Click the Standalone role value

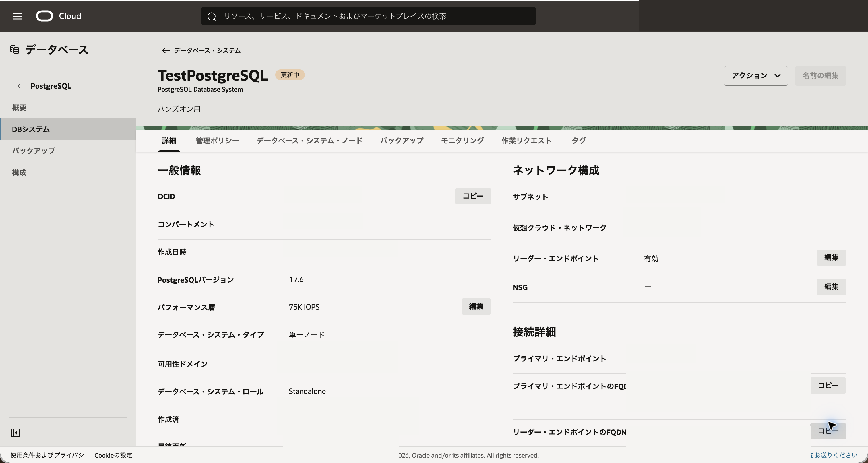point(307,391)
